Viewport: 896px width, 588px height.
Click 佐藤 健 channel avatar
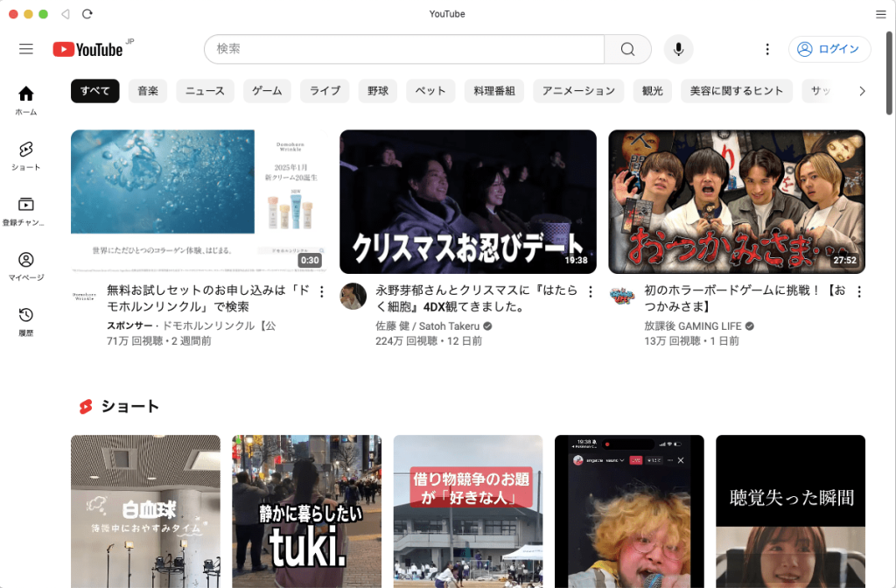pos(353,296)
